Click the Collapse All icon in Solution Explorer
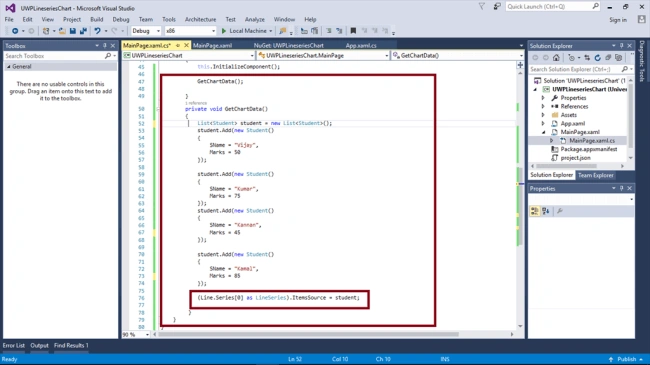This screenshot has width=650, height=365. tap(608, 58)
